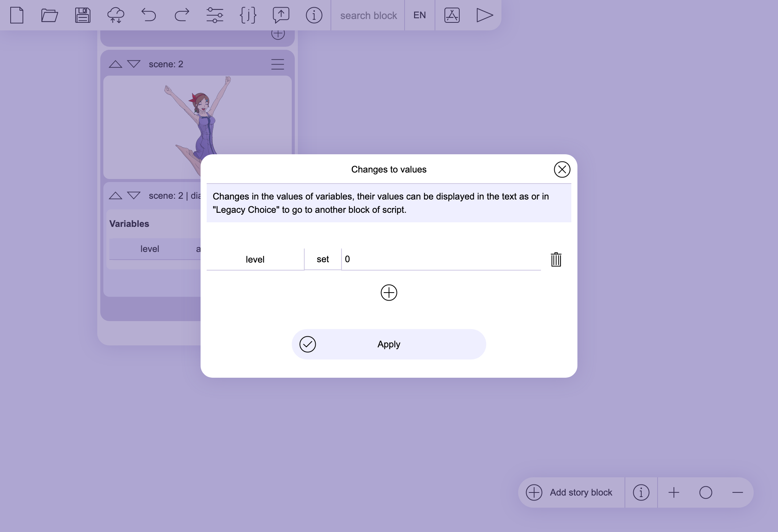This screenshot has width=778, height=532.
Task: Delete the level variable row
Action: click(x=556, y=260)
